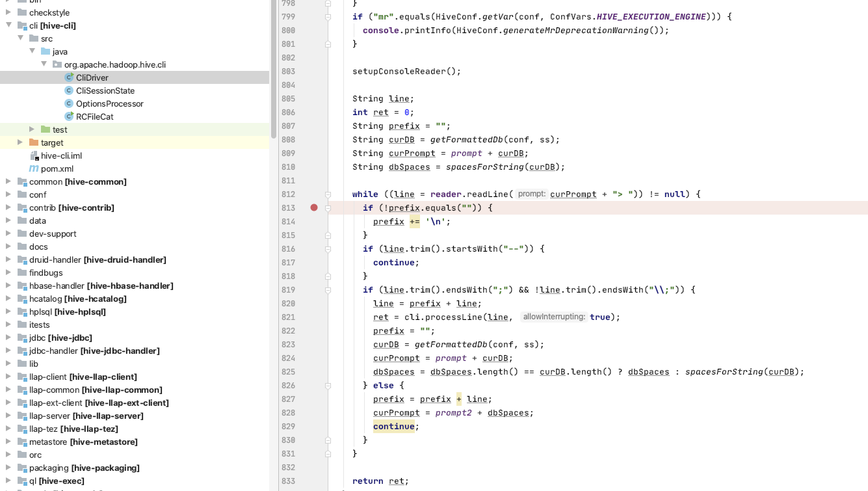Click the class icon beside CliSessionState
868x491 pixels.
(69, 90)
